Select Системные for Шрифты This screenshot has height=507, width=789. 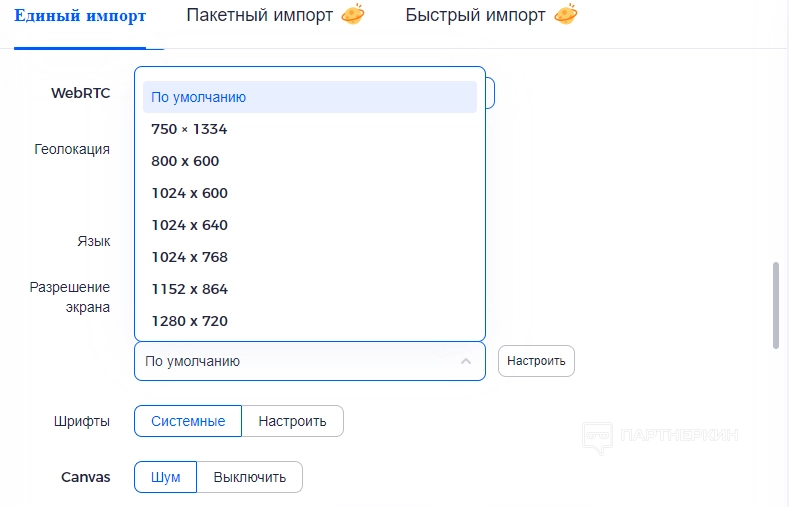tap(188, 421)
